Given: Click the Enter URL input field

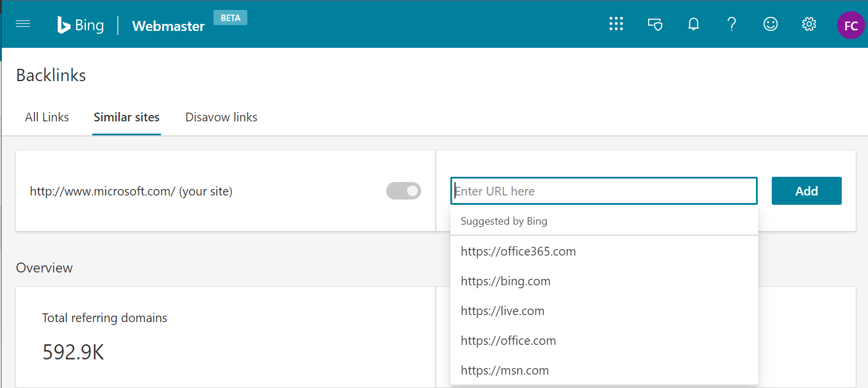Looking at the screenshot, I should pyautogui.click(x=604, y=191).
